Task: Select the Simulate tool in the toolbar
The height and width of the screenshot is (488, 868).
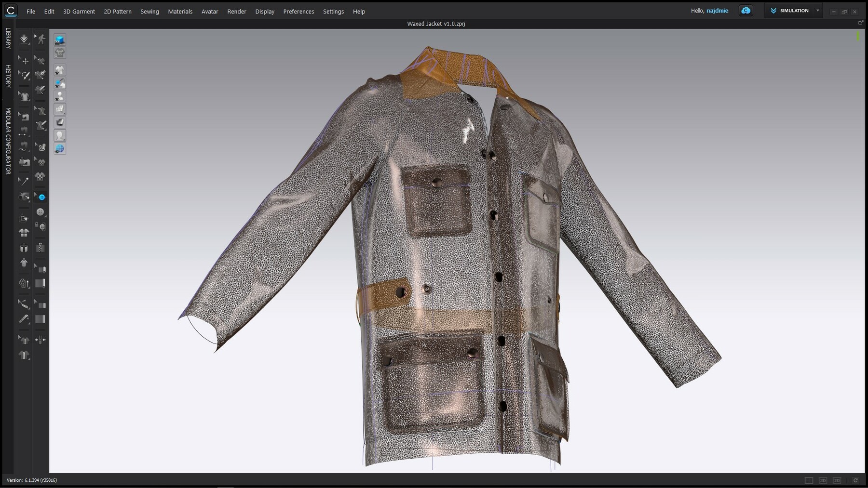Action: click(24, 40)
